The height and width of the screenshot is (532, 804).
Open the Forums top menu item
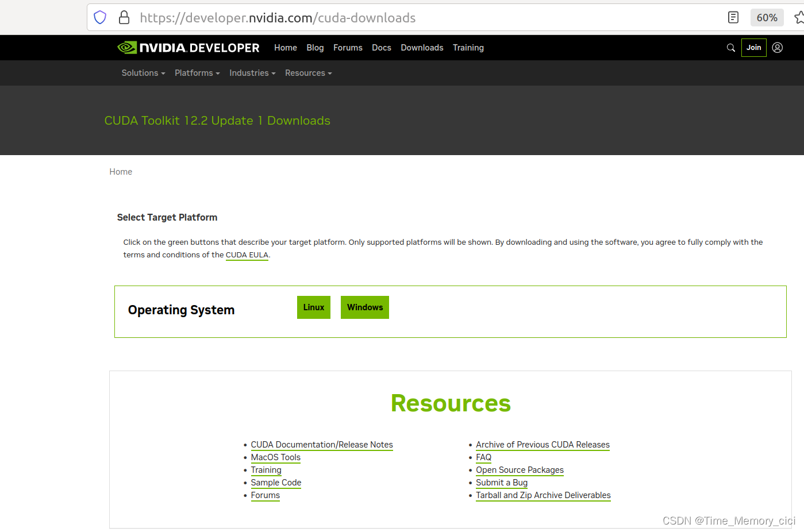pyautogui.click(x=348, y=48)
